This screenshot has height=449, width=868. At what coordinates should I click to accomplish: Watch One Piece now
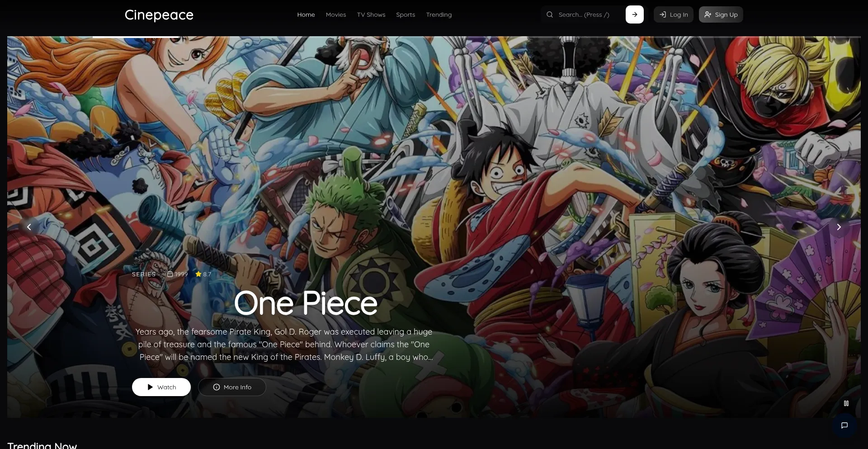161,387
